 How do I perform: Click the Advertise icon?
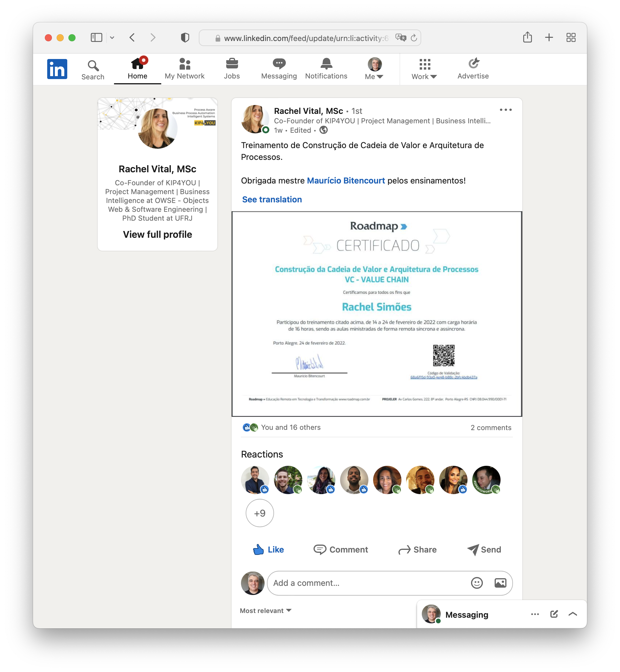(473, 69)
